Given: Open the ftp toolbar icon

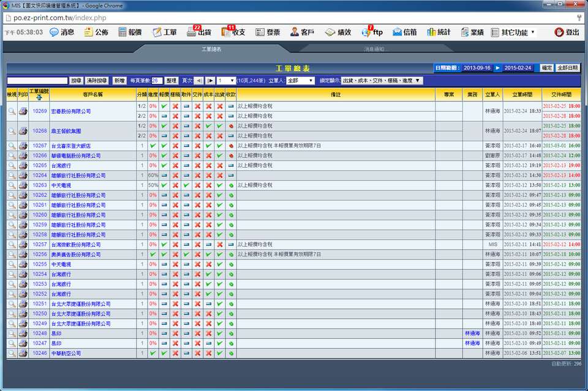Looking at the screenshot, I should 366,32.
